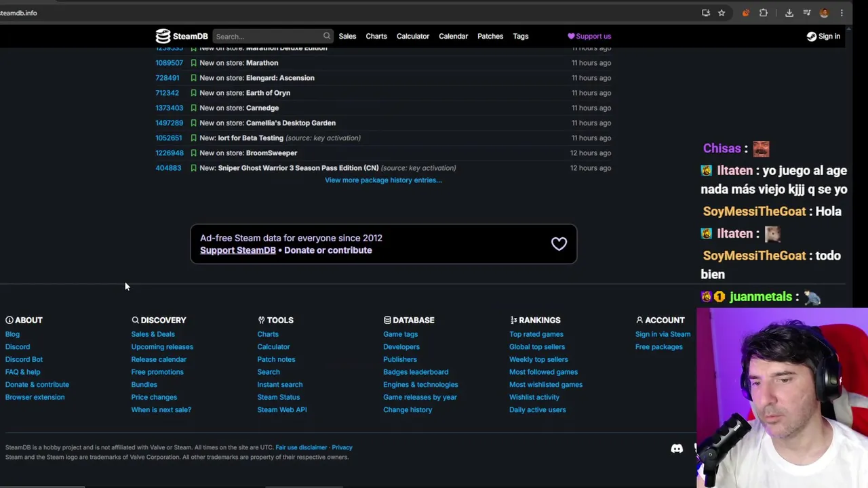Open the Instant search footer link
This screenshot has width=868, height=488.
click(279, 385)
